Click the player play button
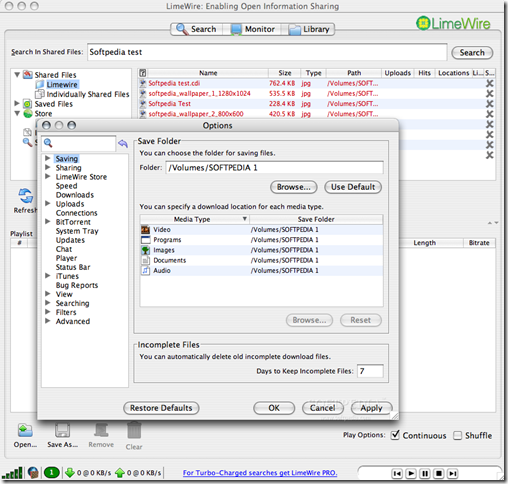Screen dimensions: 508x484 click(x=411, y=473)
